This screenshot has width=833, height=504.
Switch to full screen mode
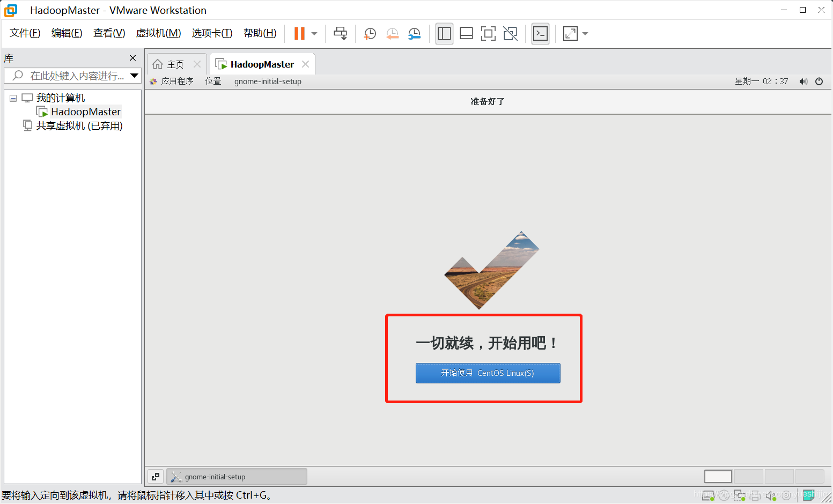point(488,34)
